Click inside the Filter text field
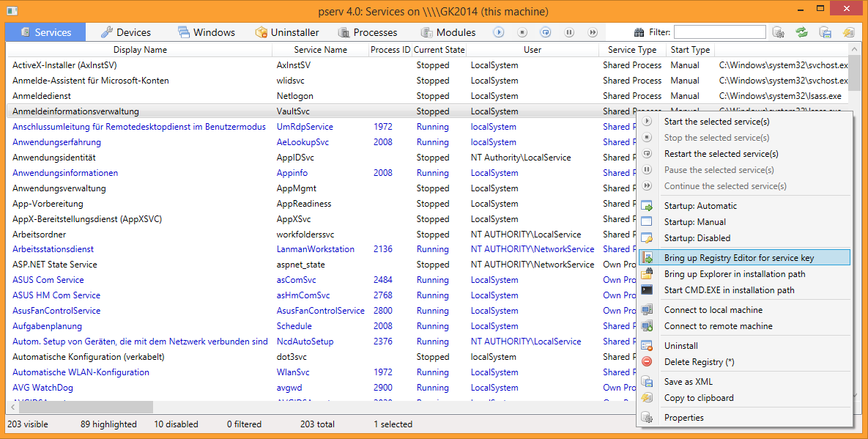The image size is (868, 439). (719, 32)
